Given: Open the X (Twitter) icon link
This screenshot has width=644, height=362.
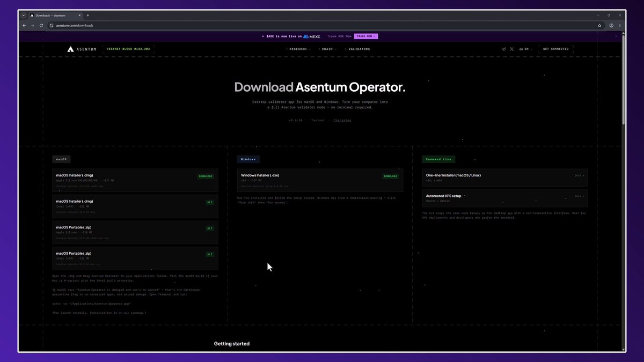Looking at the screenshot, I should coord(512,49).
